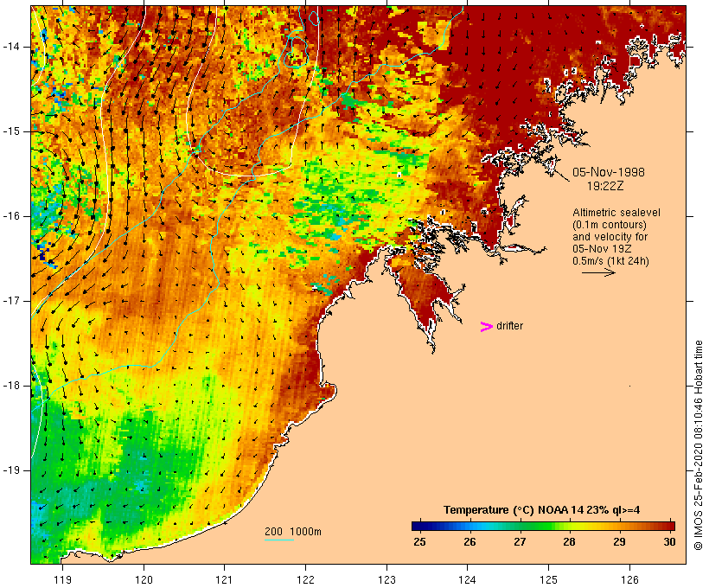The height and width of the screenshot is (588, 709).
Task: Click the '(0.1m contours)' caption line
Action: coord(610,225)
